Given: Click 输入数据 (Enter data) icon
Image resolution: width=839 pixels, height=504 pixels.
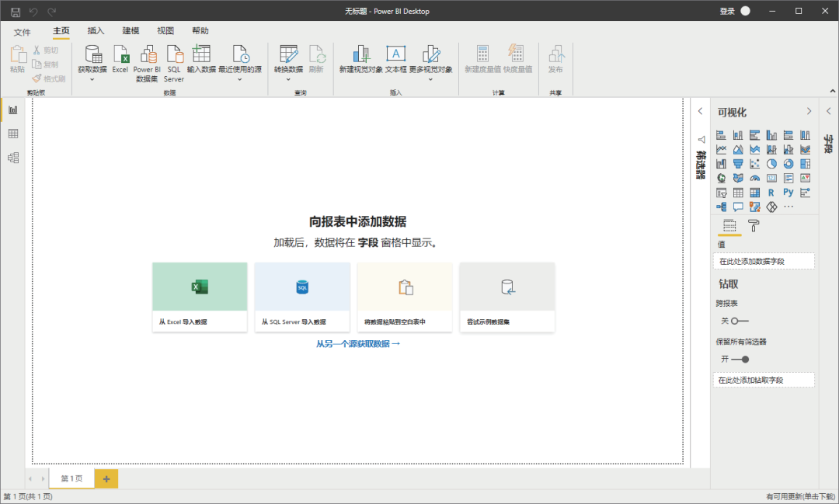Looking at the screenshot, I should (201, 59).
